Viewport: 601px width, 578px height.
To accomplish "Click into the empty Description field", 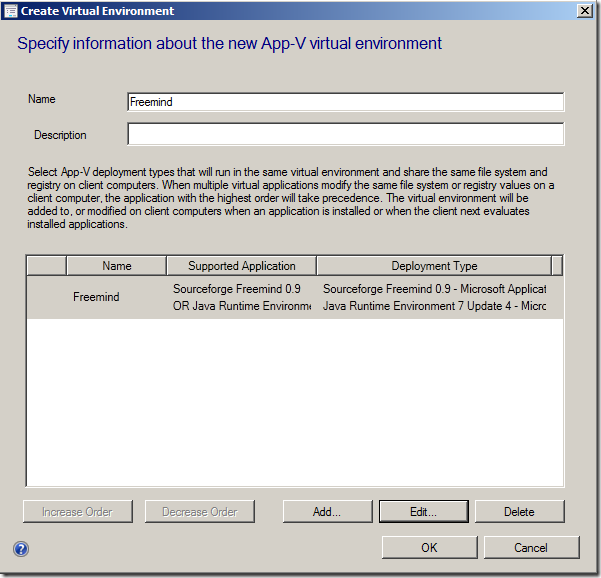I will [x=345, y=134].
